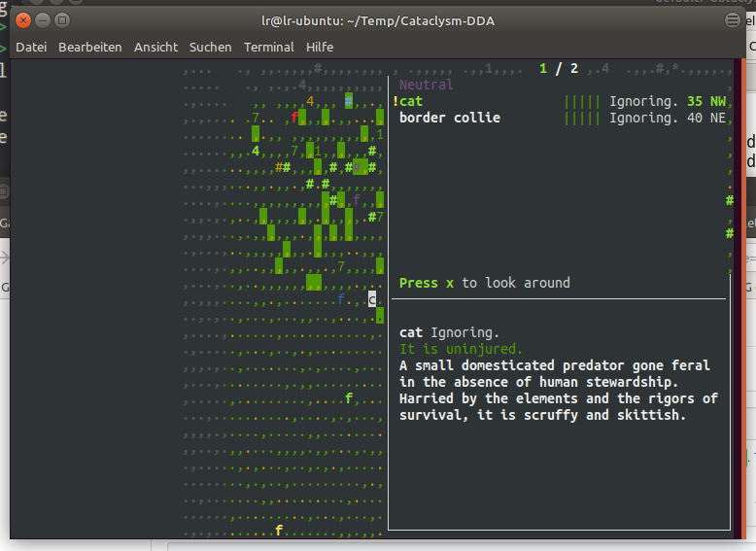The width and height of the screenshot is (756, 551).
Task: Open the Ansicht menu
Action: [155, 48]
